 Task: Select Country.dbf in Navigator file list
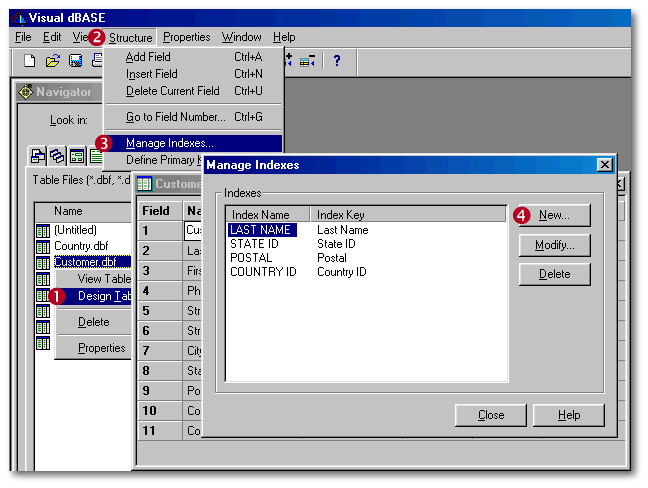point(81,246)
